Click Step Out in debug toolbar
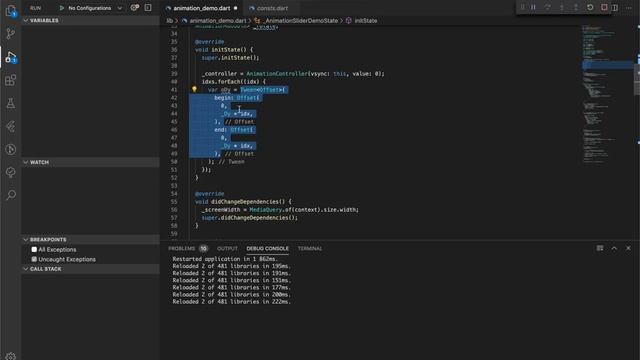The image size is (640, 360). (576, 7)
